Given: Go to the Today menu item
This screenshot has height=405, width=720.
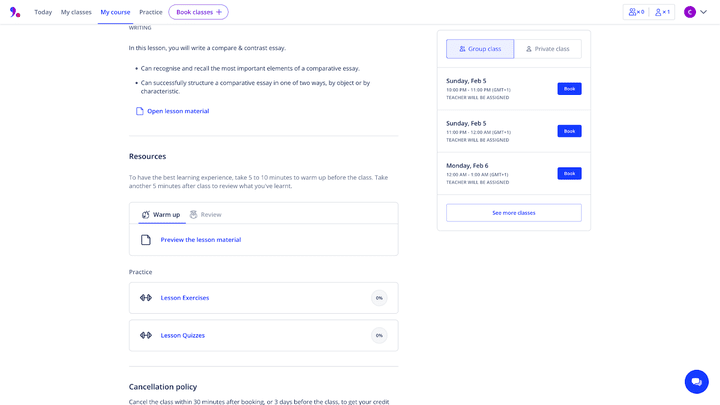Looking at the screenshot, I should coord(43,12).
